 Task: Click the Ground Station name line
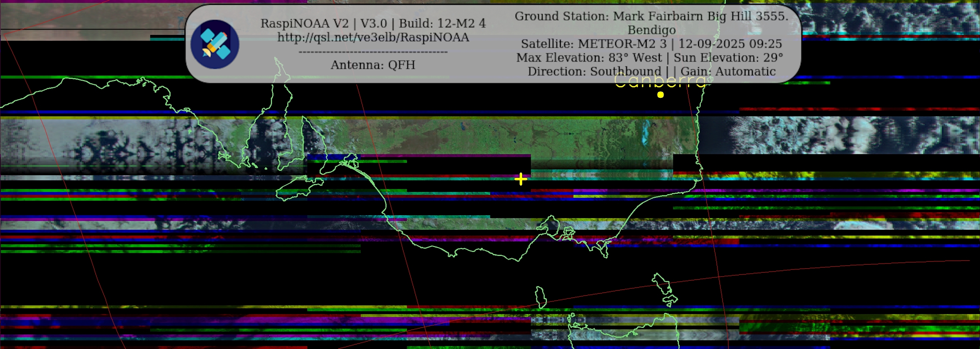651,16
